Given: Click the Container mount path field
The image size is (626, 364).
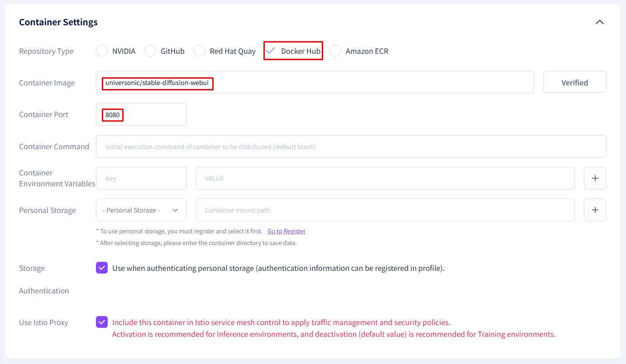Looking at the screenshot, I should [x=385, y=210].
